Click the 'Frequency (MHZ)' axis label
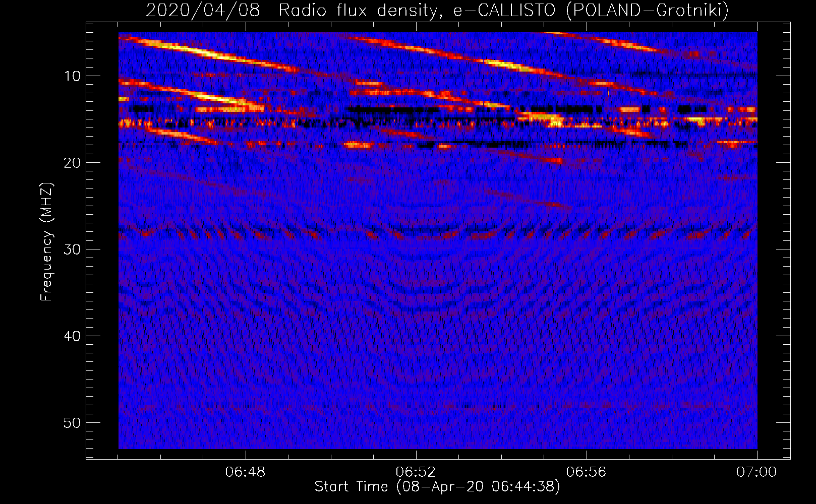Screen dimensions: 816x504 coord(46,242)
